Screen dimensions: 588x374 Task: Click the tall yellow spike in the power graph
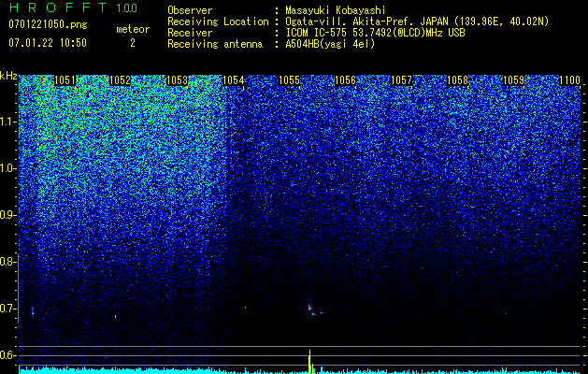(309, 362)
